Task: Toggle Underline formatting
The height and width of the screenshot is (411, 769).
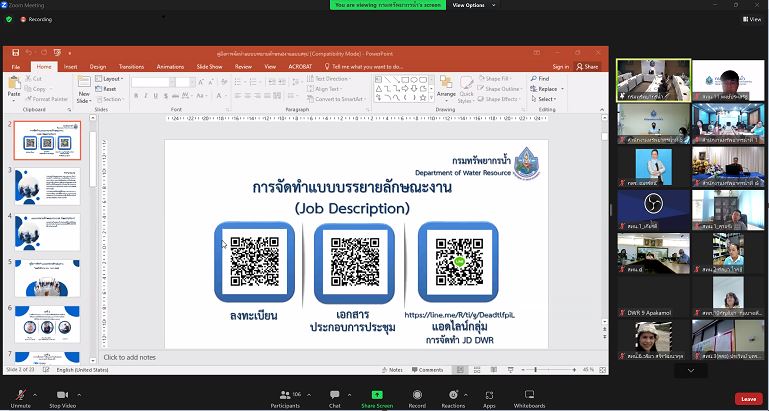Action: coord(155,96)
